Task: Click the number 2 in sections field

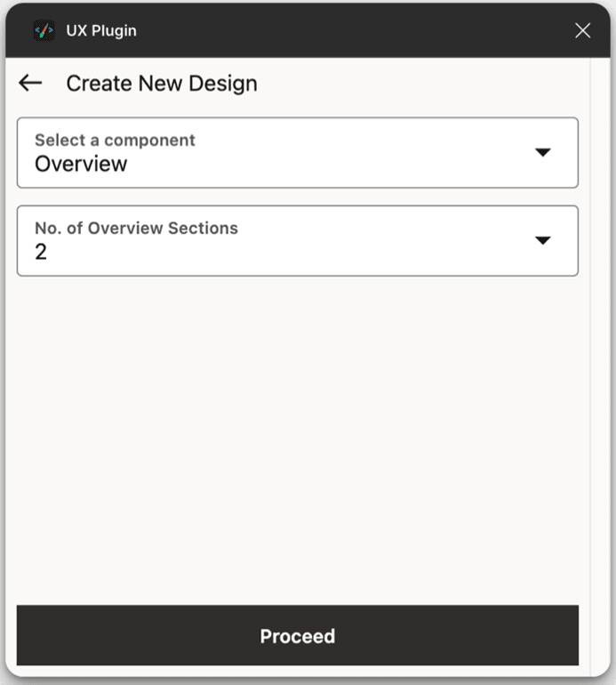Action: [x=41, y=252]
